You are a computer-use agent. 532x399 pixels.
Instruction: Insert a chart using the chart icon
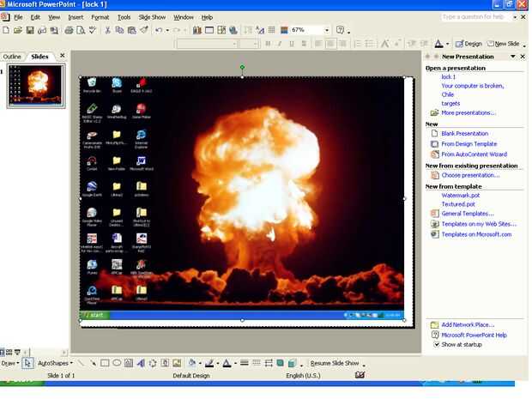click(196, 30)
